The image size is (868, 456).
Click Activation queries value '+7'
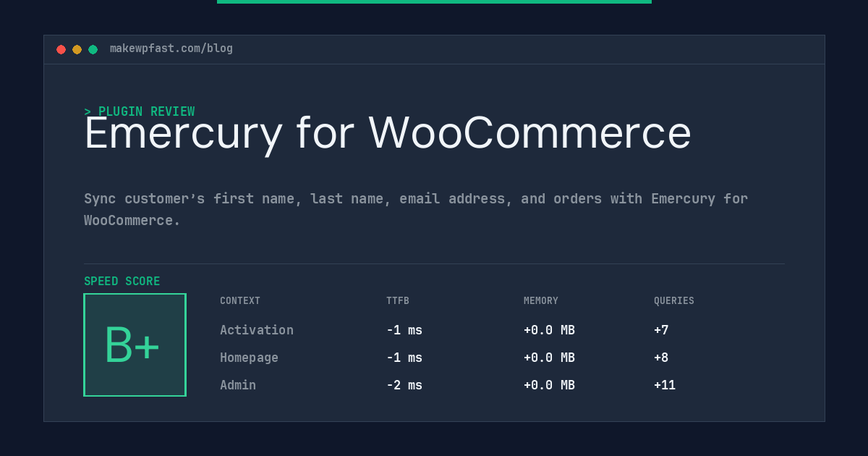[x=661, y=330]
